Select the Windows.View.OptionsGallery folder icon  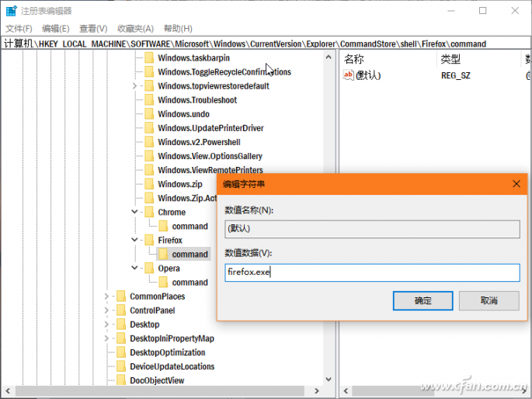(x=149, y=156)
